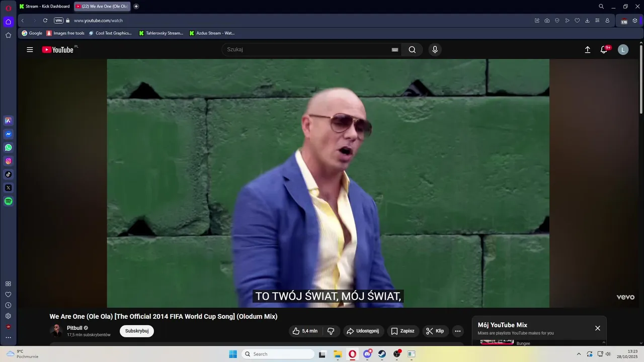Open Tahlerovsky Stream bookmark
The image size is (644, 362).
161,33
